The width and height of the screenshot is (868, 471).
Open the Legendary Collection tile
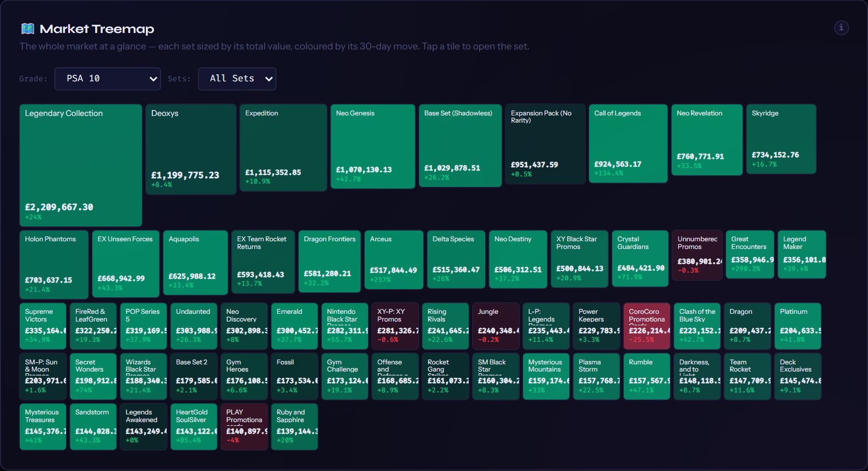coord(81,165)
